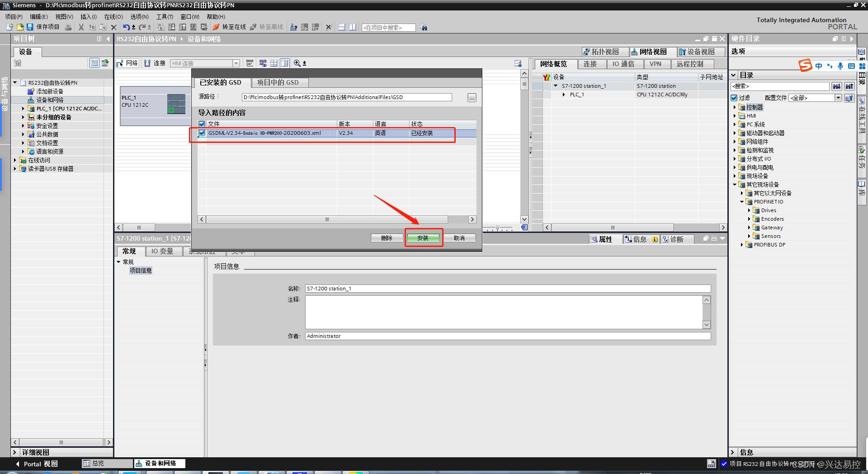
Task: Click the 取消 cancel button
Action: (459, 238)
